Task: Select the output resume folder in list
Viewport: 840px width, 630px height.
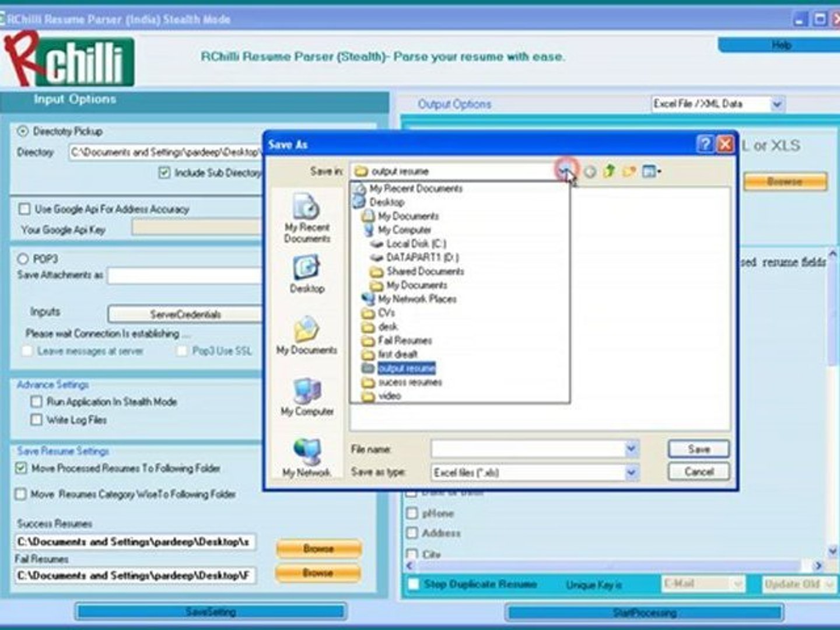Action: (398, 368)
